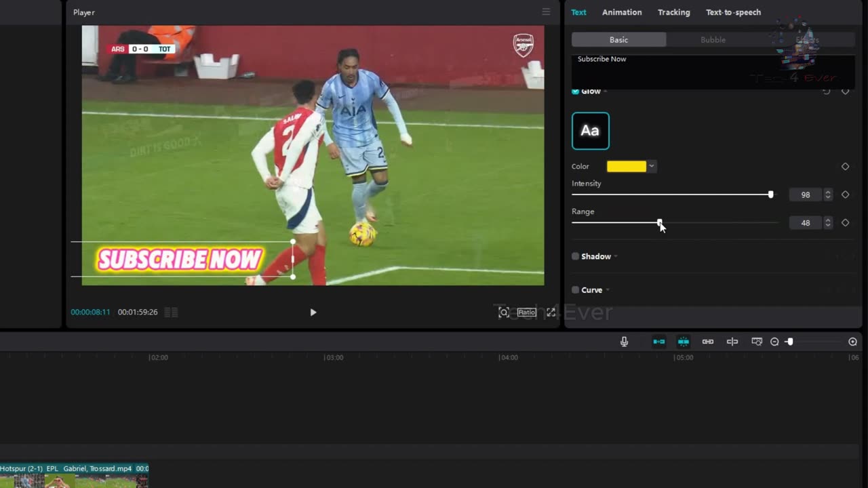Open the Text-to-speech tab

733,12
